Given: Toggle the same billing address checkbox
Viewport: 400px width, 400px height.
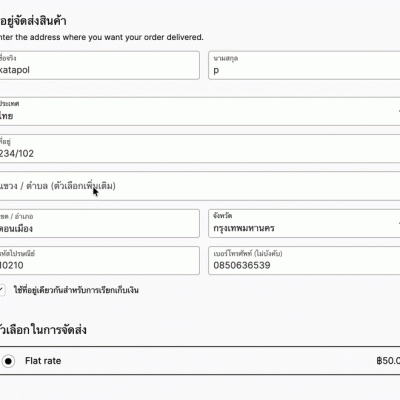Looking at the screenshot, I should pyautogui.click(x=2, y=290).
